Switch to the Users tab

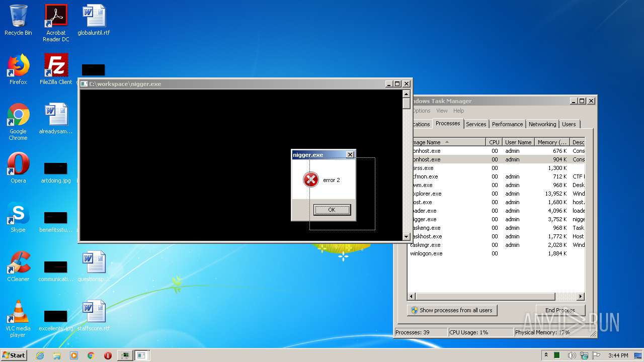pos(569,124)
